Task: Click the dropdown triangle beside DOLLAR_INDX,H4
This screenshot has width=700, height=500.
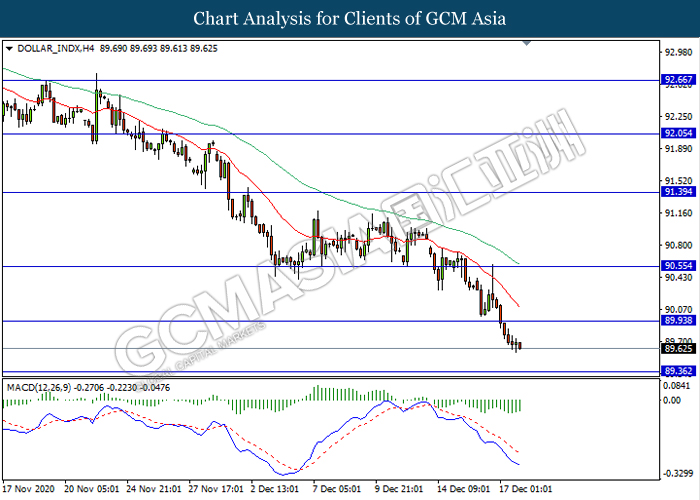Action: (x=9, y=49)
